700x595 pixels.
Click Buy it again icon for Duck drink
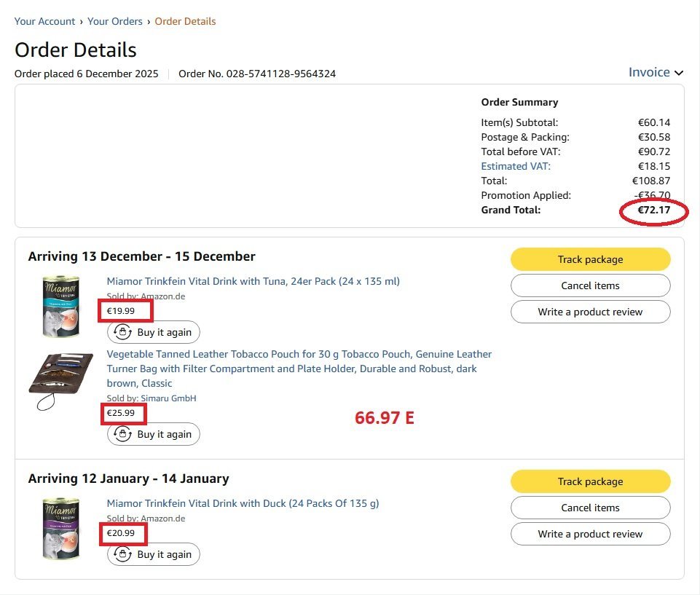tap(122, 554)
